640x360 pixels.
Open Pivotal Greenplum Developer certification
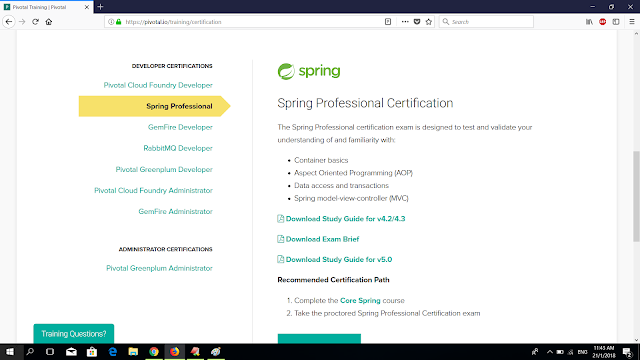click(x=164, y=169)
